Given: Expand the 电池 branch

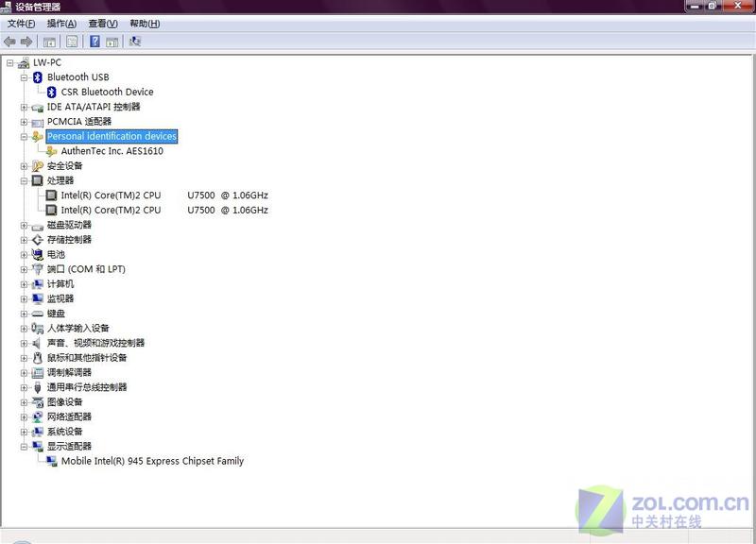Looking at the screenshot, I should (x=25, y=255).
